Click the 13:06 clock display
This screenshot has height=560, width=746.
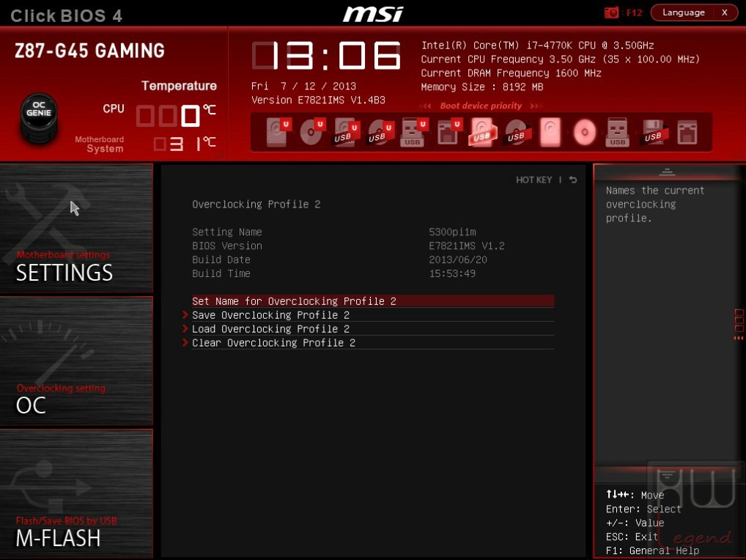coord(326,56)
